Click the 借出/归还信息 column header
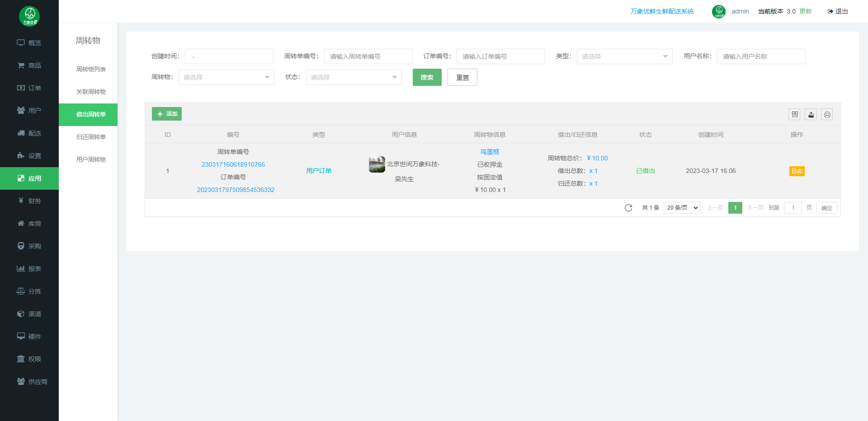 coord(578,135)
